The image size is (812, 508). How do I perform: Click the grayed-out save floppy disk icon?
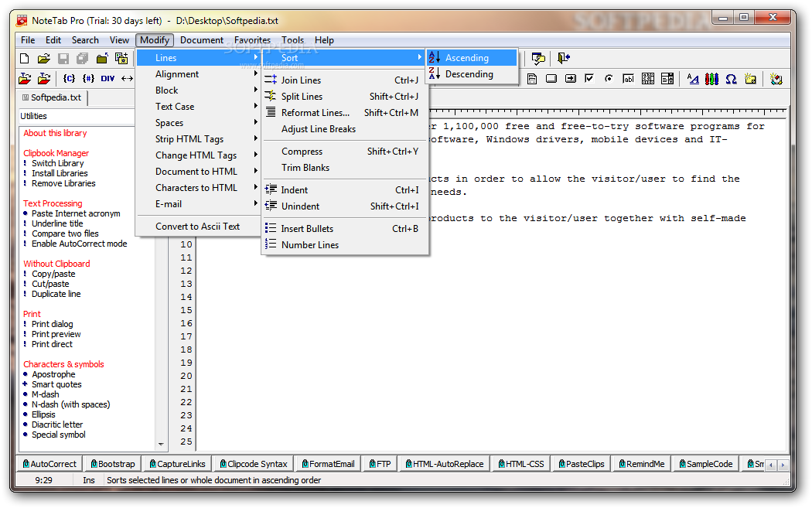(63, 59)
